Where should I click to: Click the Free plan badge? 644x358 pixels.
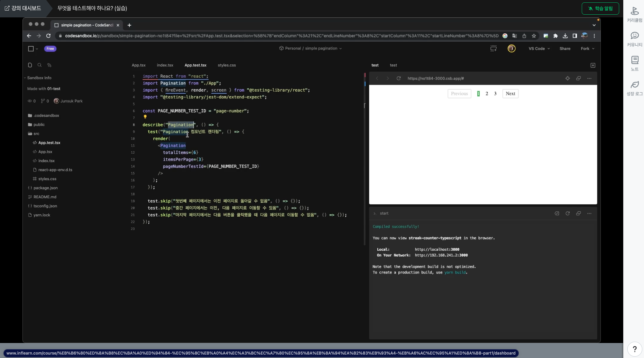coord(50,49)
